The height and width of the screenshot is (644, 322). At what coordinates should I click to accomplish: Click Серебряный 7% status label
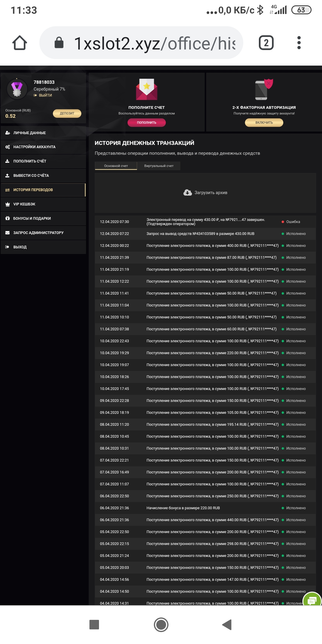point(49,89)
